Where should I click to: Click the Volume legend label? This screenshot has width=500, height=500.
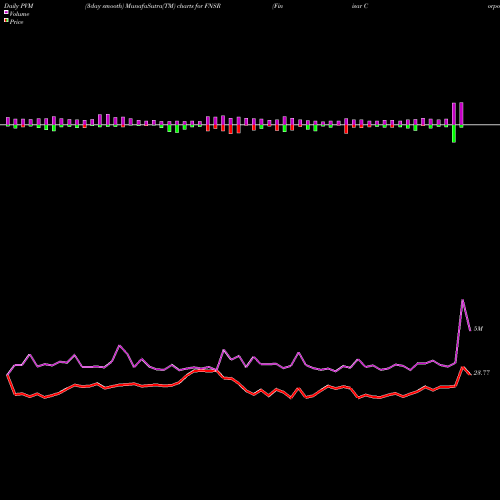(x=19, y=14)
